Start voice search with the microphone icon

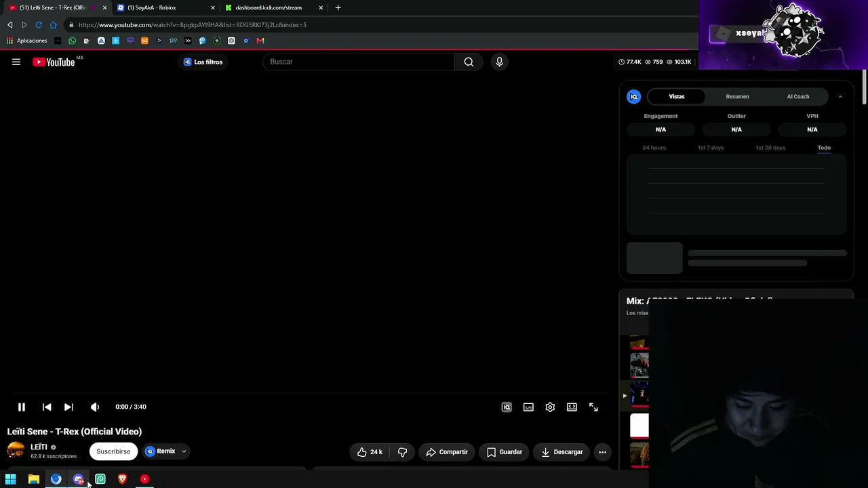[x=499, y=62]
